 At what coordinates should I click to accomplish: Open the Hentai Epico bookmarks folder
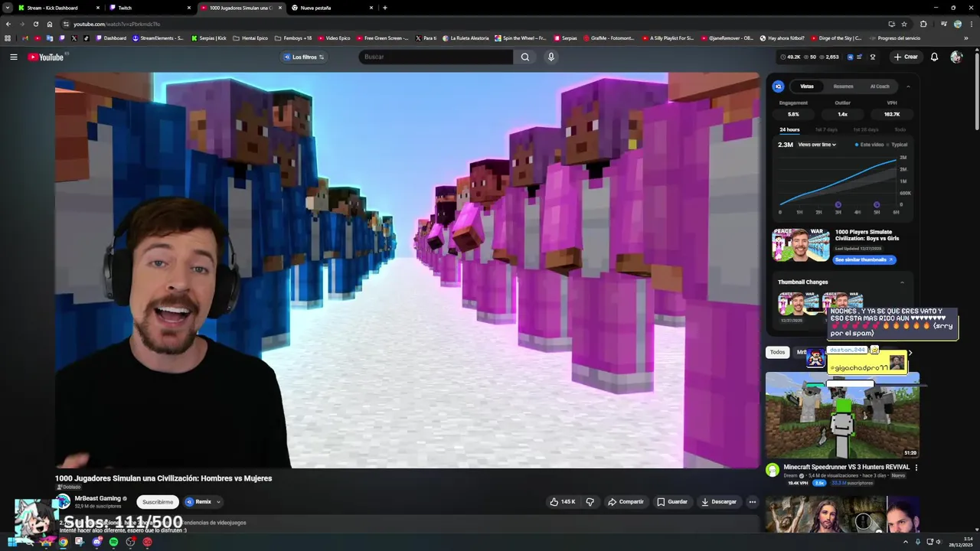pos(250,37)
